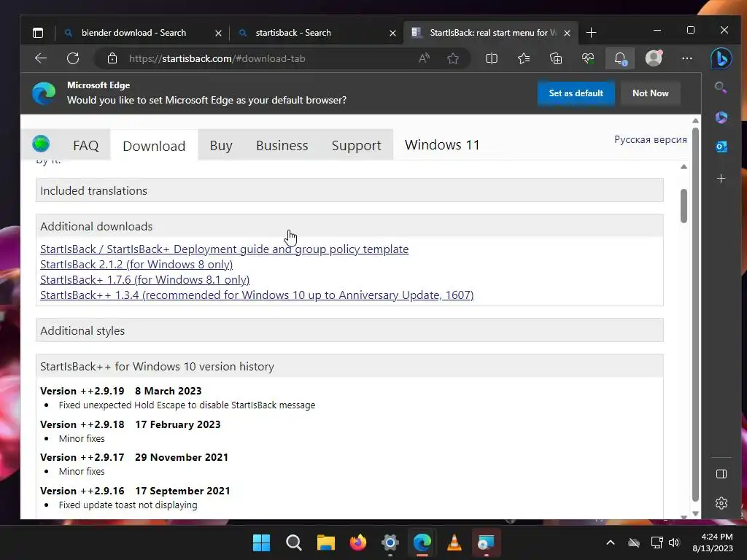This screenshot has width=747, height=560.
Task: Download StartIsBack+ 1.7.6 for Windows 8.1
Action: (145, 279)
